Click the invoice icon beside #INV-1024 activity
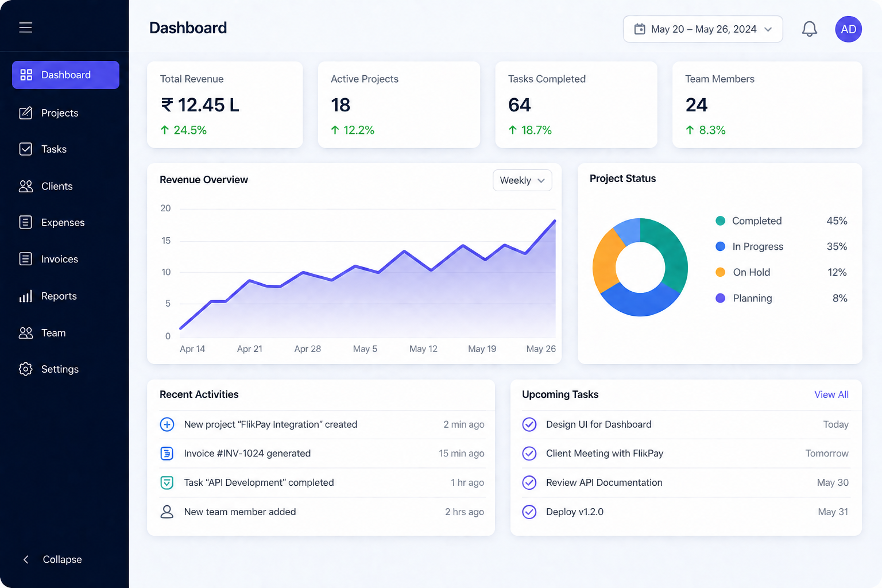The height and width of the screenshot is (588, 882). [167, 454]
